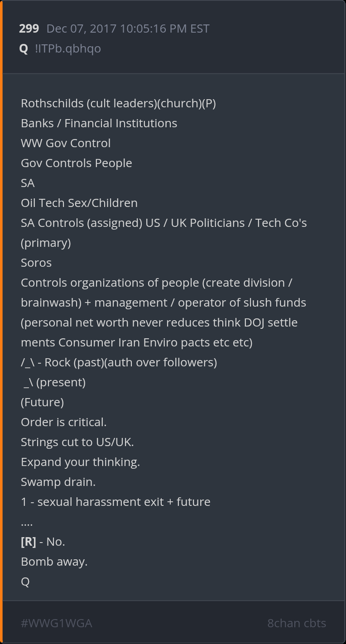Click the Q signature ending the post
The image size is (346, 644).
pyautogui.click(x=25, y=582)
